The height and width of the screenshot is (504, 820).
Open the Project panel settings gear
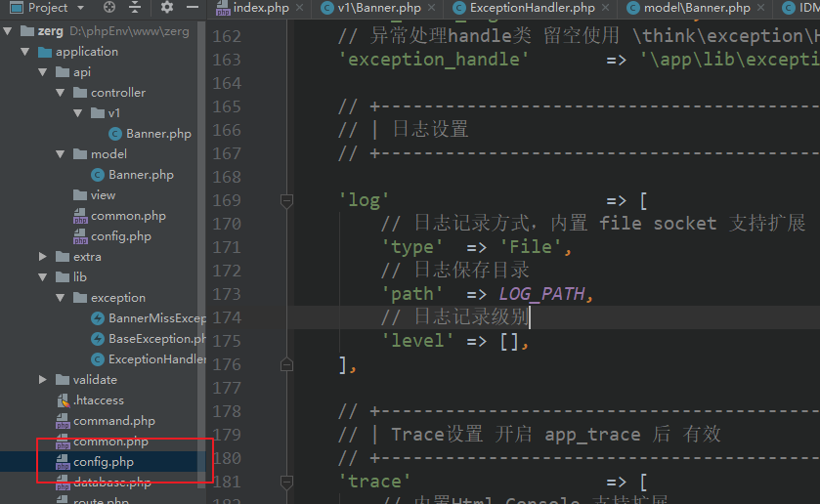167,7
